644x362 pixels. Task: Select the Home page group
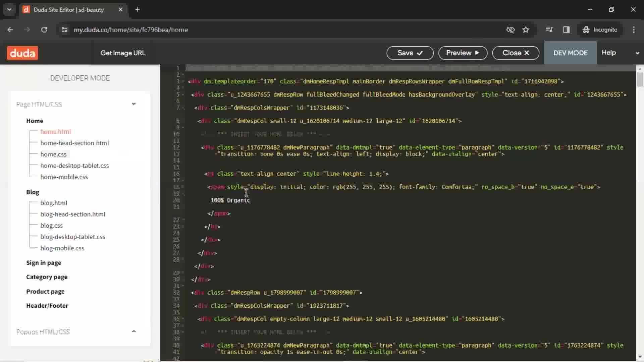click(35, 121)
